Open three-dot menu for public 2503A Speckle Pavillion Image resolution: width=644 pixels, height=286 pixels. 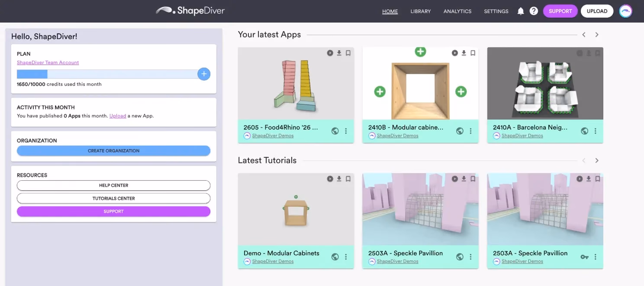click(x=470, y=257)
